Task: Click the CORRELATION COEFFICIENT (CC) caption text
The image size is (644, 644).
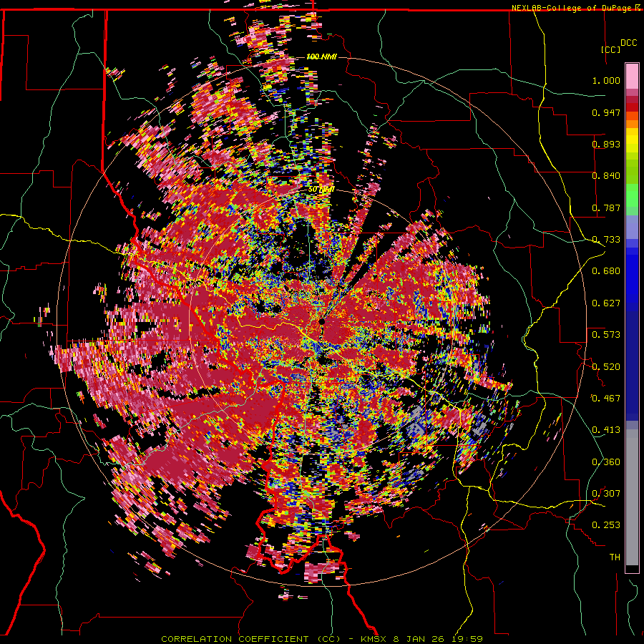Action: [250, 639]
